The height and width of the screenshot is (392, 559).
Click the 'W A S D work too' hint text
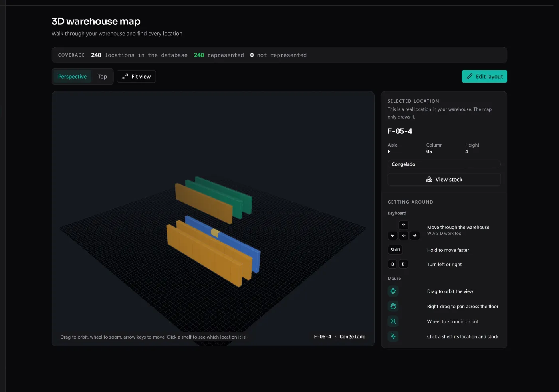pyautogui.click(x=444, y=234)
